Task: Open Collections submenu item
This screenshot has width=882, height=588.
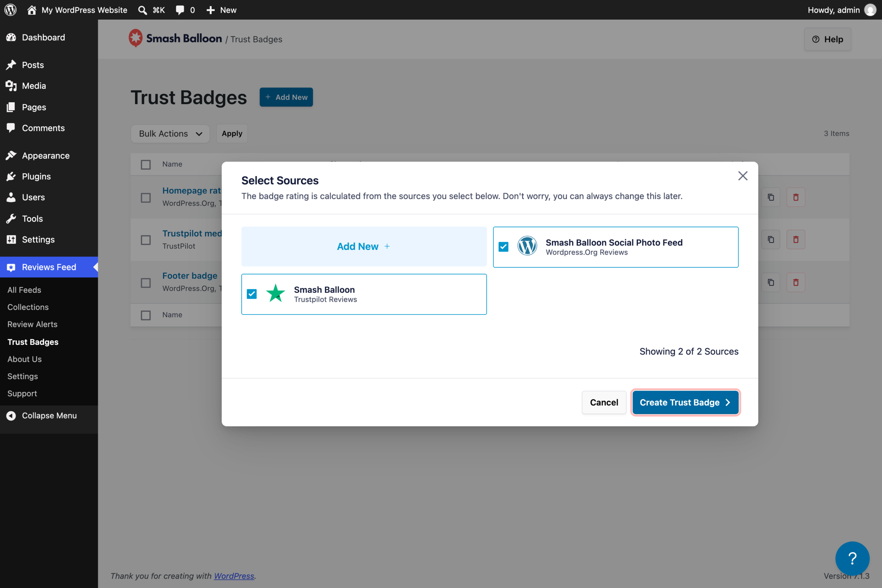Action: tap(28, 307)
